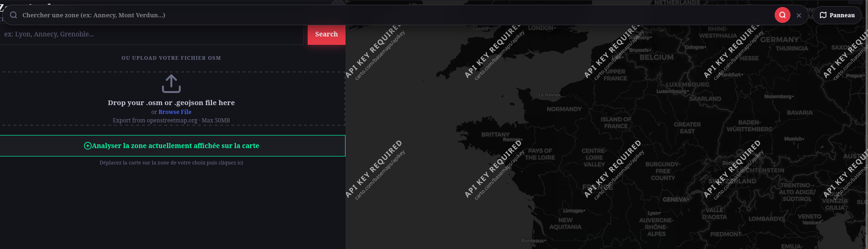The height and width of the screenshot is (249, 868).
Task: Click the Bordeaux city label
Action: pos(533,241)
